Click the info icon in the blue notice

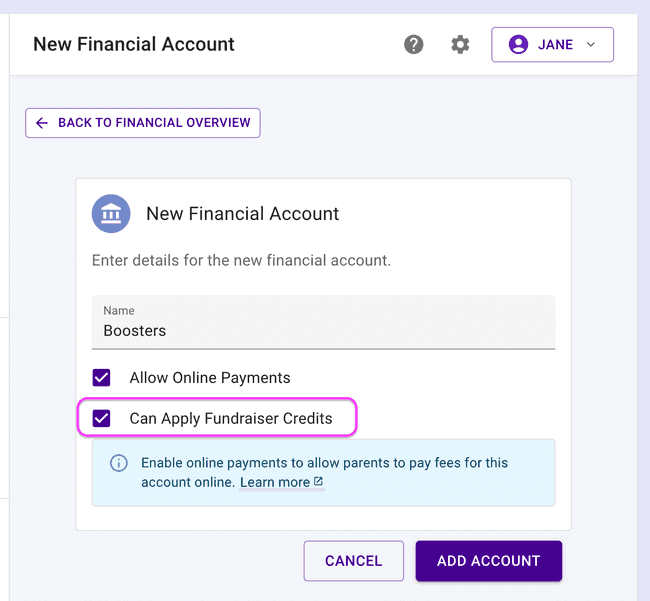[x=119, y=463]
